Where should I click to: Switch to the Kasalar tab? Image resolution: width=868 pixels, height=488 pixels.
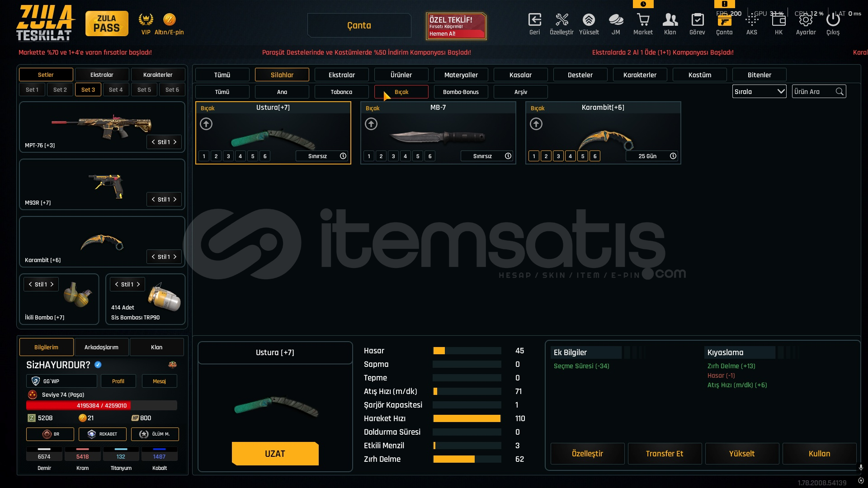521,75
